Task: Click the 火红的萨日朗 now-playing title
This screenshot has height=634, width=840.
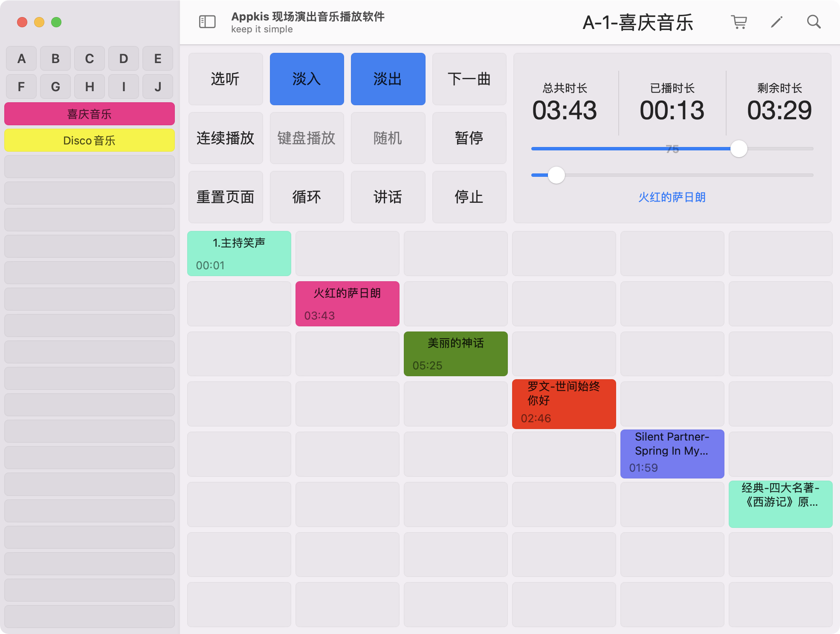Action: (672, 197)
